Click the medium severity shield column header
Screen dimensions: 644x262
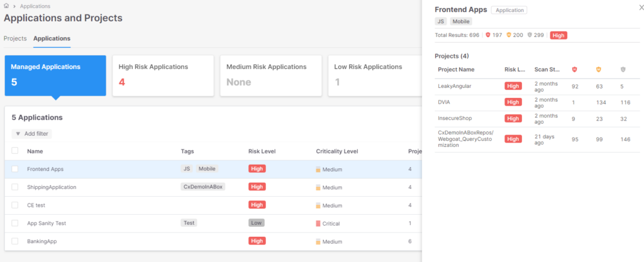pos(599,70)
